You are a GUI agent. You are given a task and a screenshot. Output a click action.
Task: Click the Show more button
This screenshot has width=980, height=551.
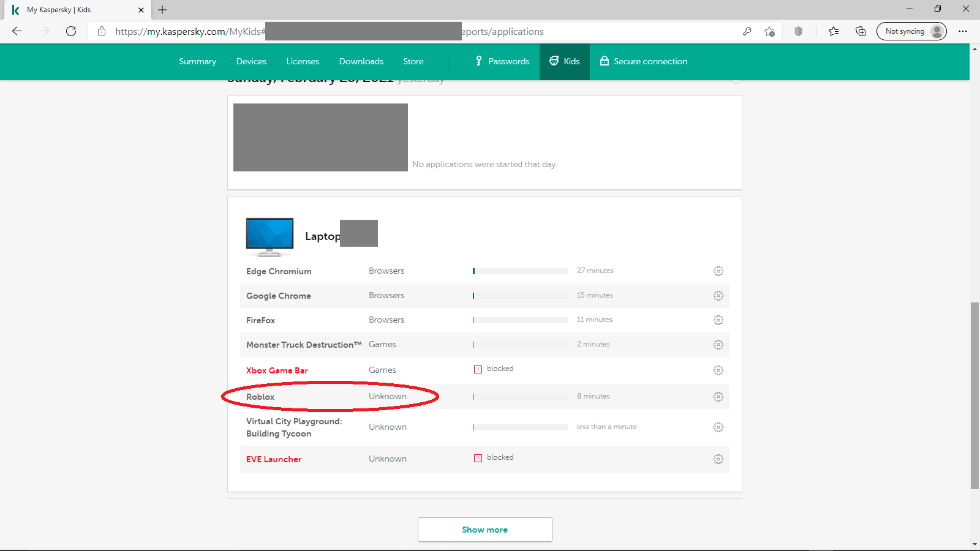tap(484, 530)
